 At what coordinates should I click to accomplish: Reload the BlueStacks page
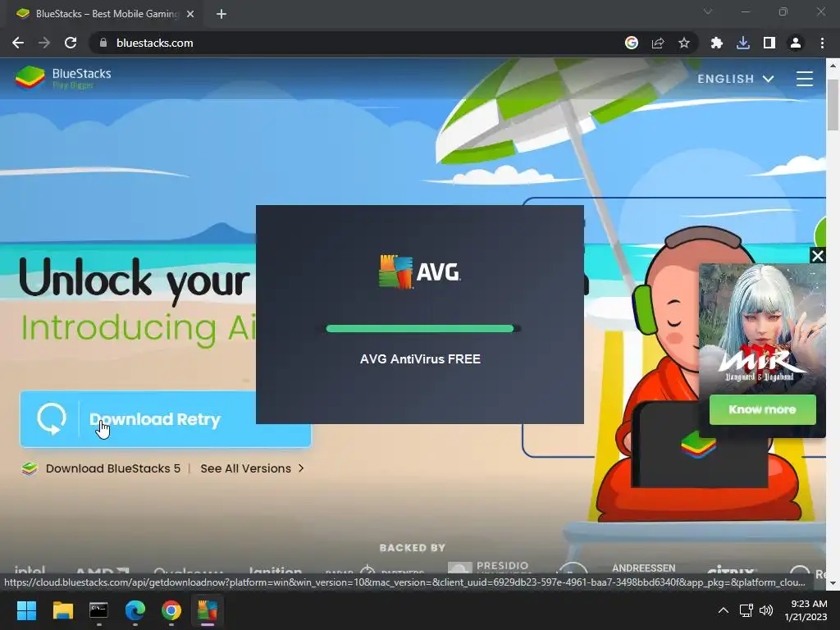pos(71,43)
